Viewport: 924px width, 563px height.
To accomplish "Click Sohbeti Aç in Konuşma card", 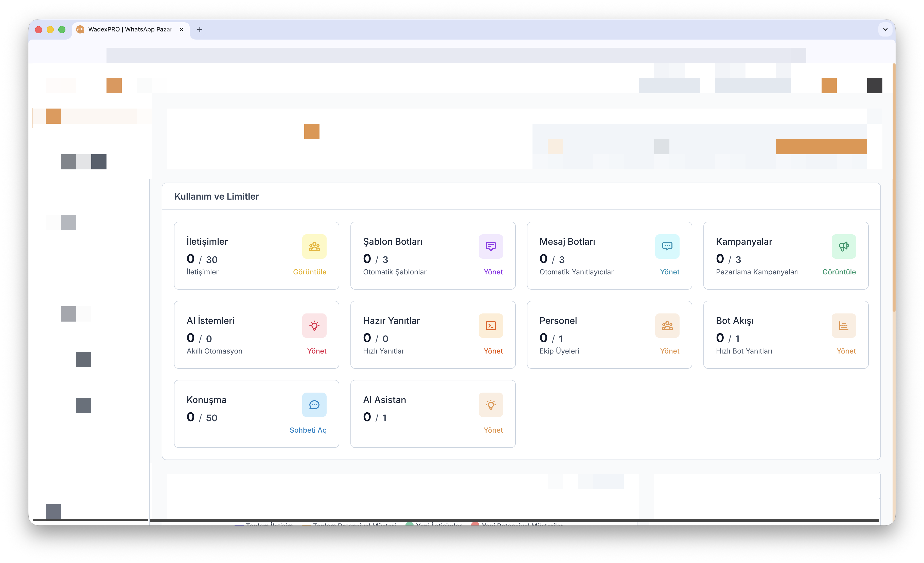I will coord(308,430).
